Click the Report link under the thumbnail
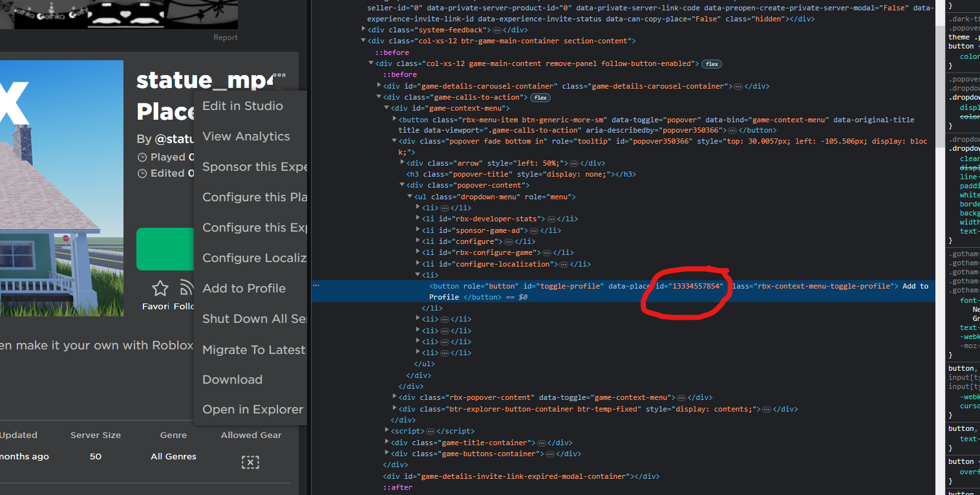Image resolution: width=980 pixels, height=495 pixels. coord(225,37)
